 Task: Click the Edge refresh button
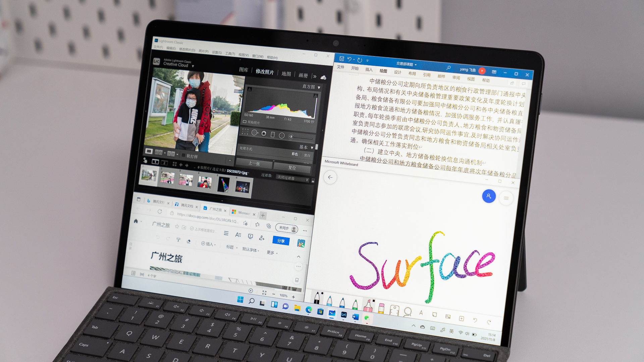click(160, 212)
